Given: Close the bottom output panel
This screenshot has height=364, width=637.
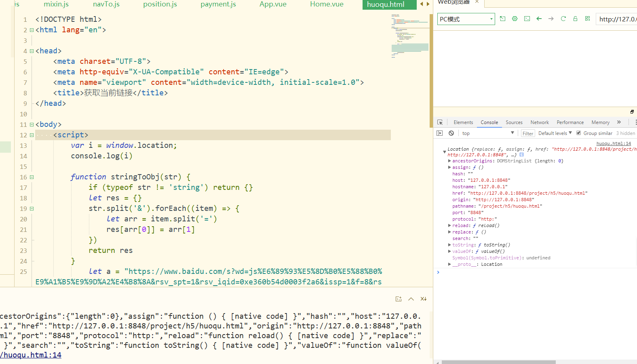Looking at the screenshot, I should (424, 299).
